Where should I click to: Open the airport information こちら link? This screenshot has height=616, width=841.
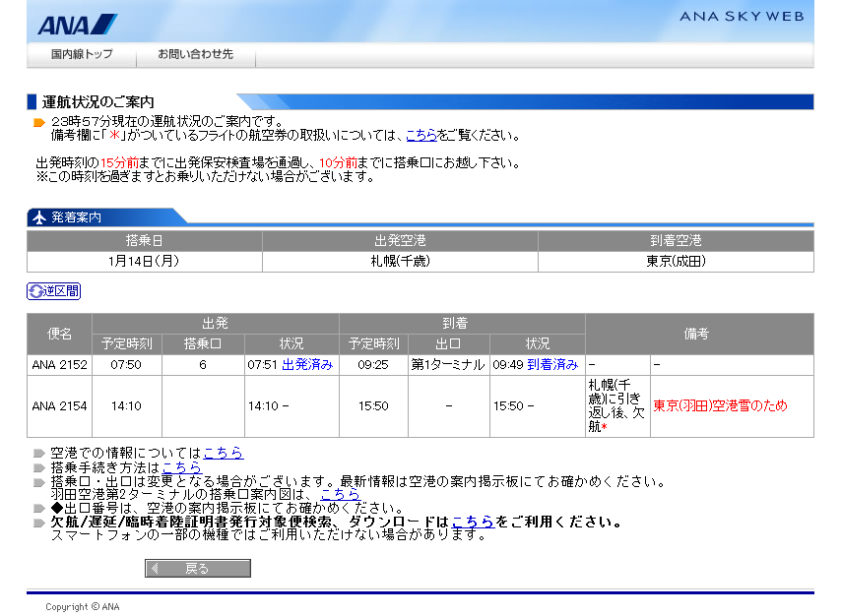pyautogui.click(x=224, y=453)
